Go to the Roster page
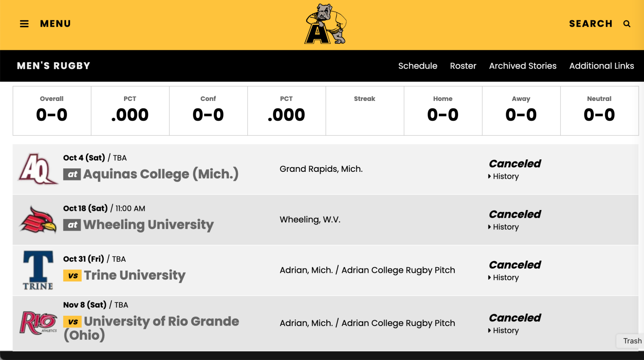 click(x=463, y=66)
